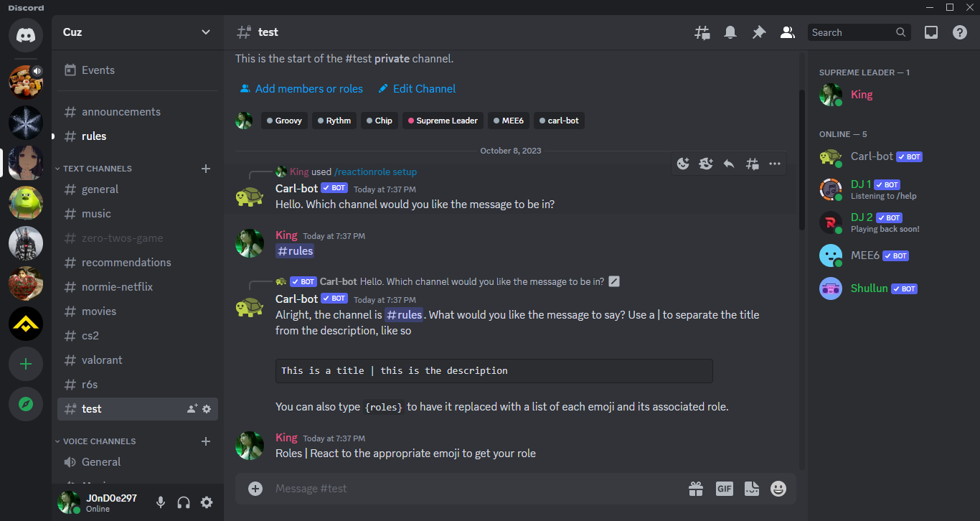Click the Add members or roles link
This screenshot has height=521, width=980.
tap(308, 89)
